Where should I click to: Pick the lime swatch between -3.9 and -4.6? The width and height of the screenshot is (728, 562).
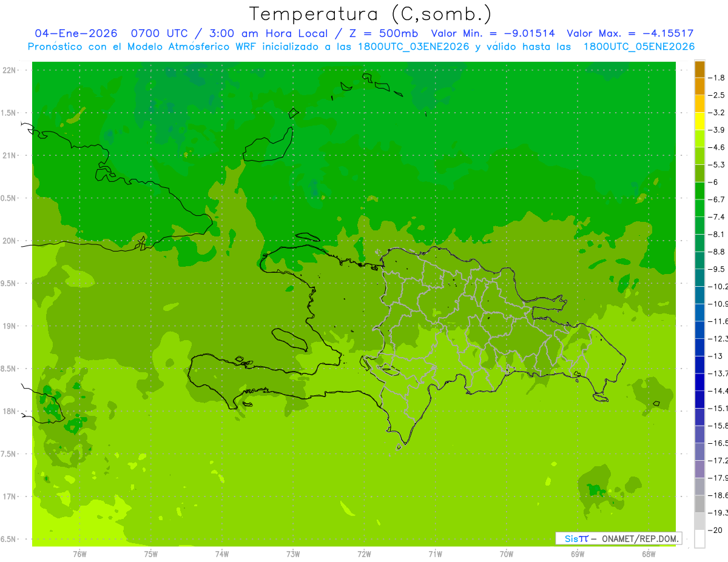pos(699,139)
